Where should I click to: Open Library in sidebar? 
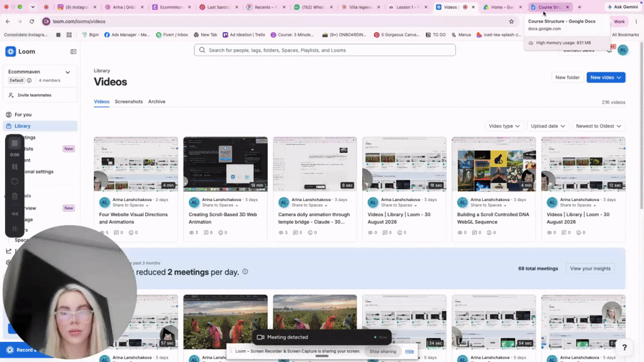click(x=40, y=126)
